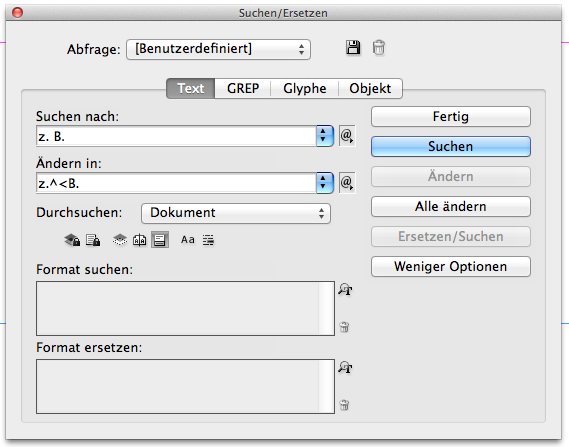Switch to the GREP tab
Viewport: 569px width, 447px height.
(x=243, y=88)
